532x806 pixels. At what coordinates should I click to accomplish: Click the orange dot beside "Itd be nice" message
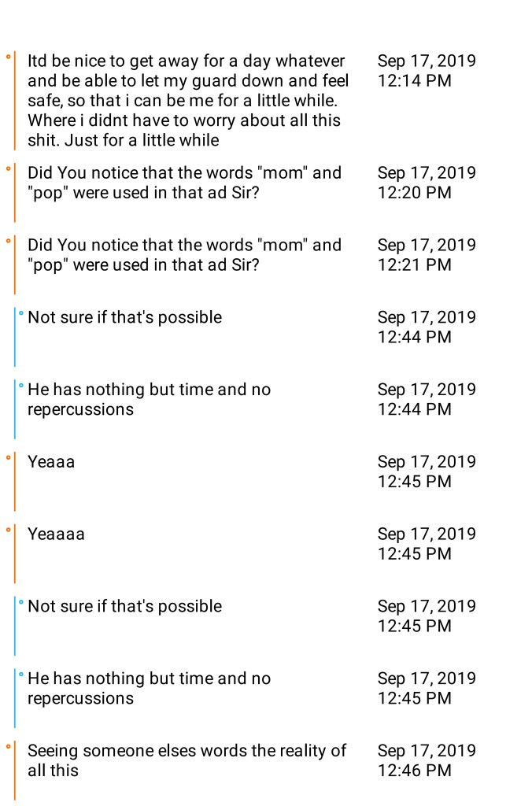(x=8, y=57)
